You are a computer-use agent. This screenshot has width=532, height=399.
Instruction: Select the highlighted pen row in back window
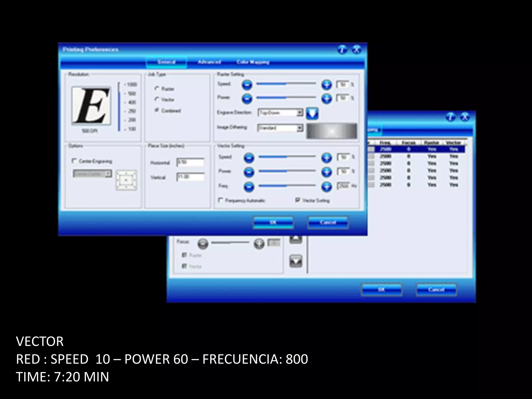pyautogui.click(x=416, y=149)
